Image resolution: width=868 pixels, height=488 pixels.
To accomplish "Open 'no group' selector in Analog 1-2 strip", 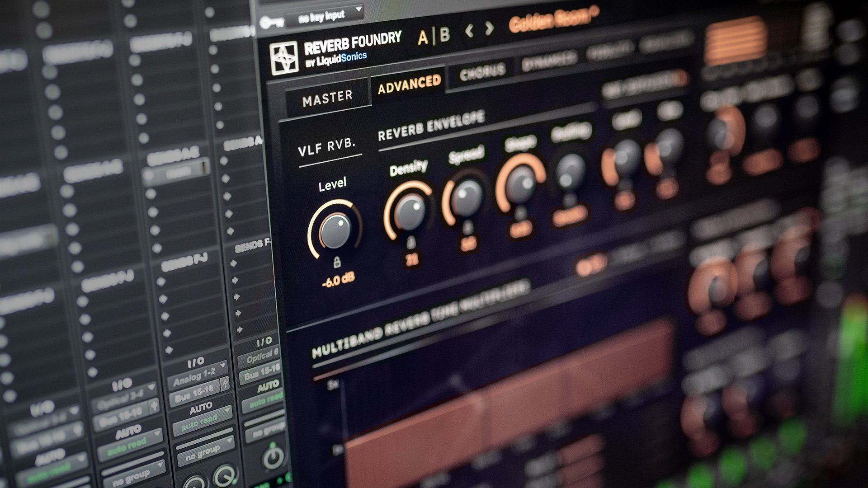I will pos(206,452).
